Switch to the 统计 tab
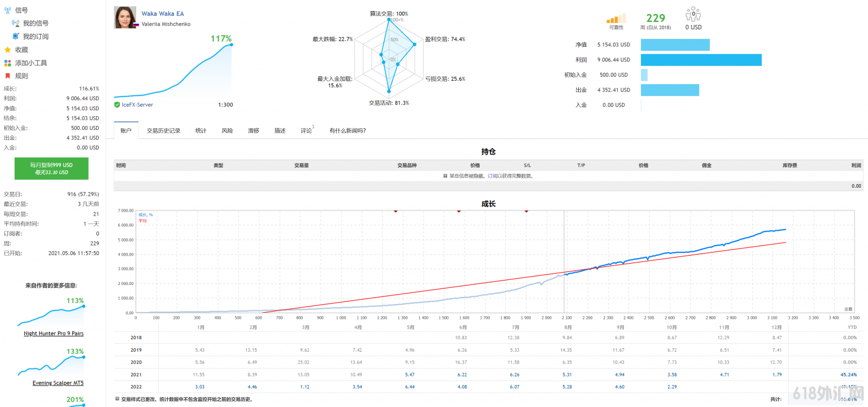 (201, 130)
